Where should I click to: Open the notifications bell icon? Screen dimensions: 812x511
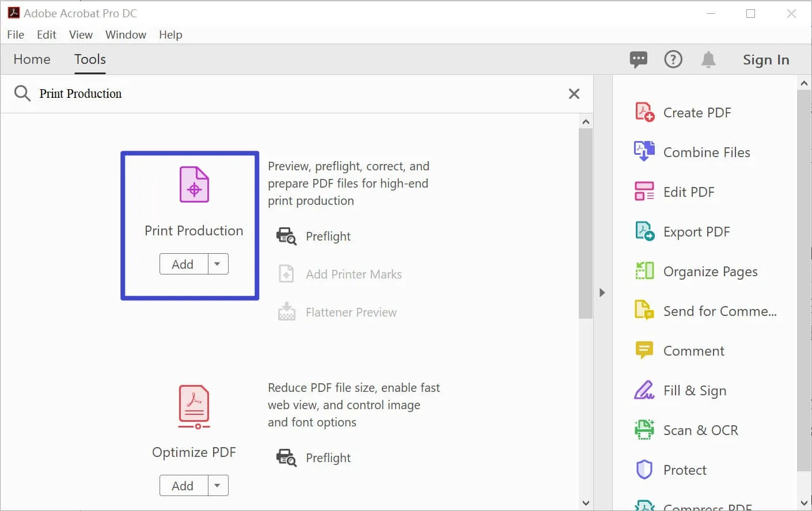708,59
